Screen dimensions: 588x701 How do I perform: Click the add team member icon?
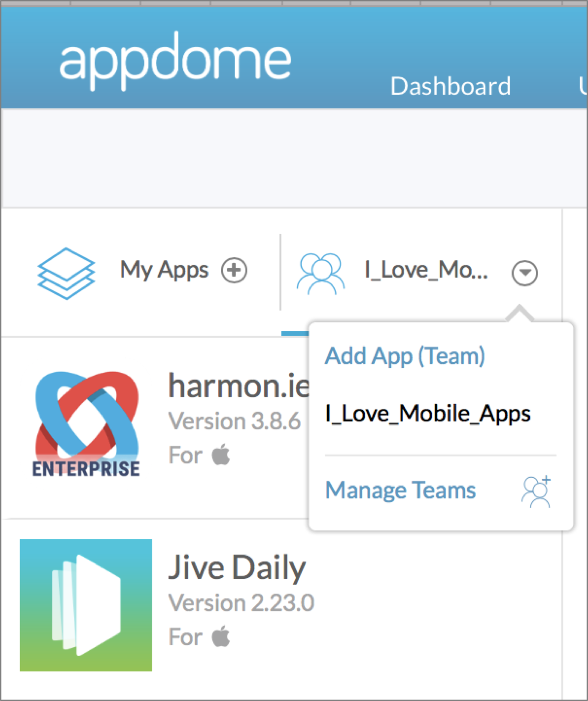(x=537, y=491)
